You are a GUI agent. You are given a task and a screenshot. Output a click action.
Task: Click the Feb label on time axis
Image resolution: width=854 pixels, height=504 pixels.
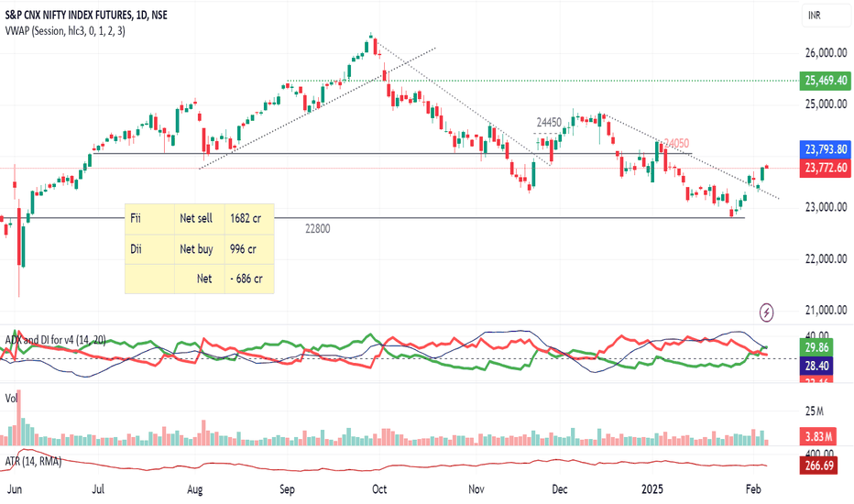(x=753, y=489)
